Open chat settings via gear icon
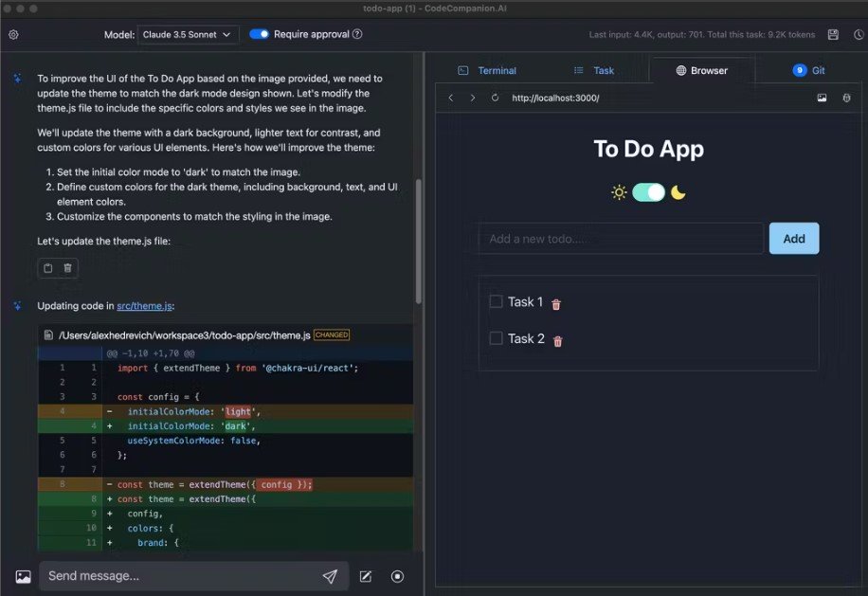The height and width of the screenshot is (596, 868). click(14, 34)
